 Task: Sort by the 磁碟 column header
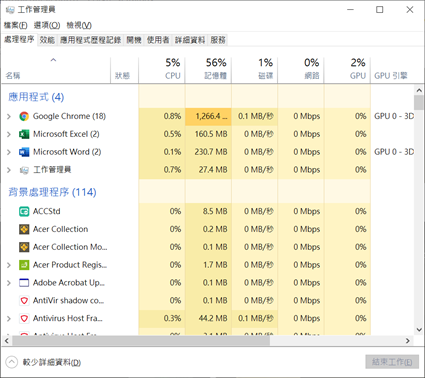[254, 69]
